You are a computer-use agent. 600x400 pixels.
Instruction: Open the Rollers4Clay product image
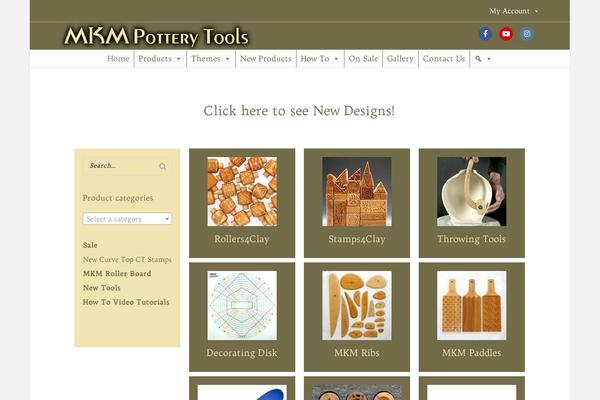(x=242, y=191)
